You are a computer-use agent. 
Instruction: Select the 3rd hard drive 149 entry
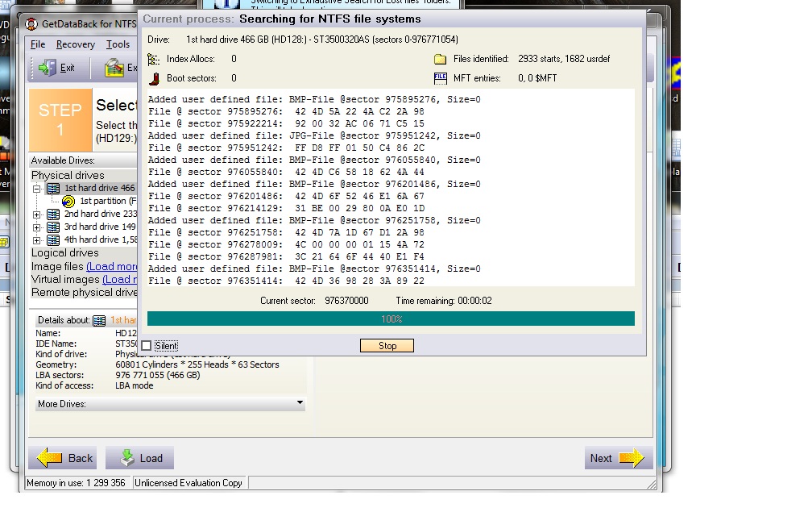tap(100, 227)
